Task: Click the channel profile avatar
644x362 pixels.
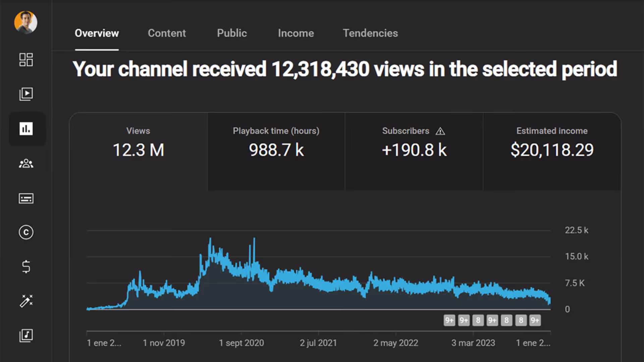Action: 26,22
